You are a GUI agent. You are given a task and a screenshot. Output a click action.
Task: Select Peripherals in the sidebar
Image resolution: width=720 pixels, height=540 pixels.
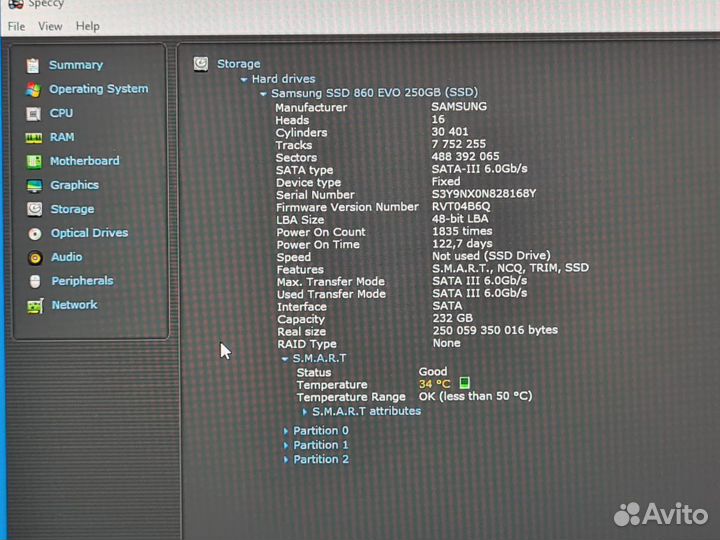[82, 281]
